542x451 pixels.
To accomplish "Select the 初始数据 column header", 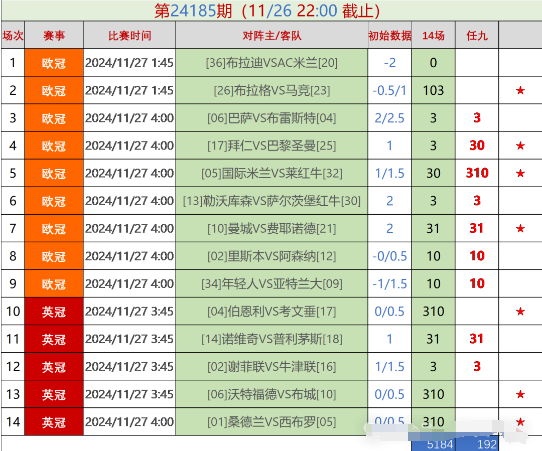I will (x=390, y=35).
